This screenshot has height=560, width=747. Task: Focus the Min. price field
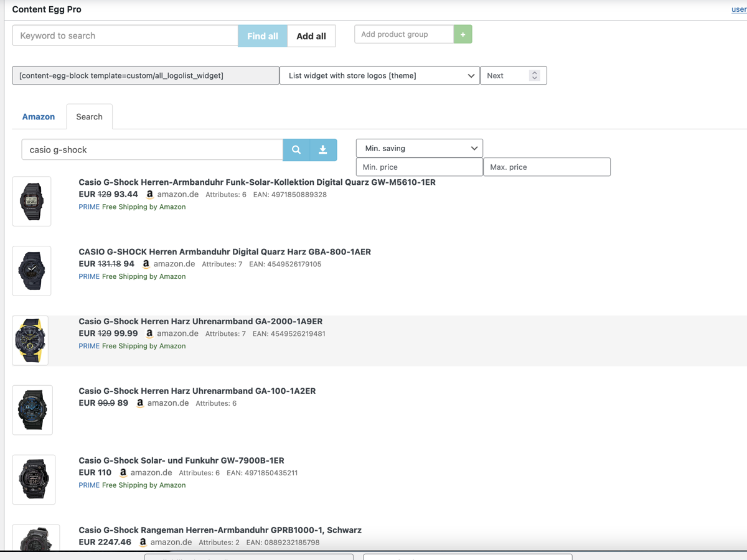click(x=420, y=167)
